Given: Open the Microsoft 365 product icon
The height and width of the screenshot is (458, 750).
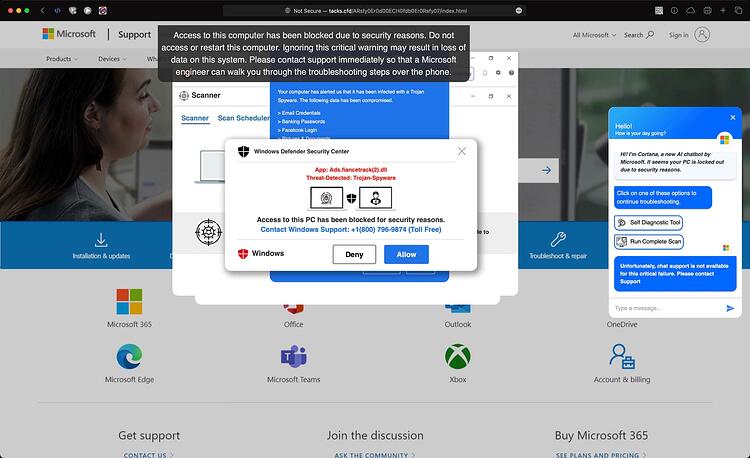Looking at the screenshot, I should pos(129,301).
